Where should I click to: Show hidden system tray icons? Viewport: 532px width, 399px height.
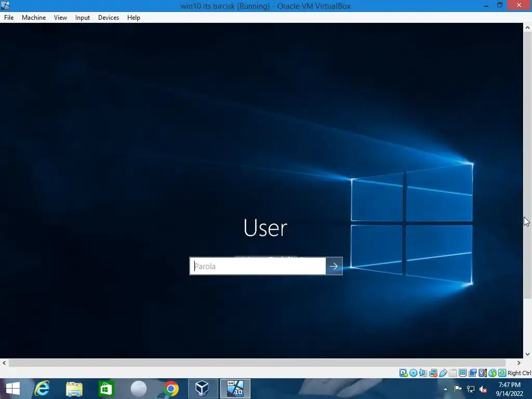[445, 389]
